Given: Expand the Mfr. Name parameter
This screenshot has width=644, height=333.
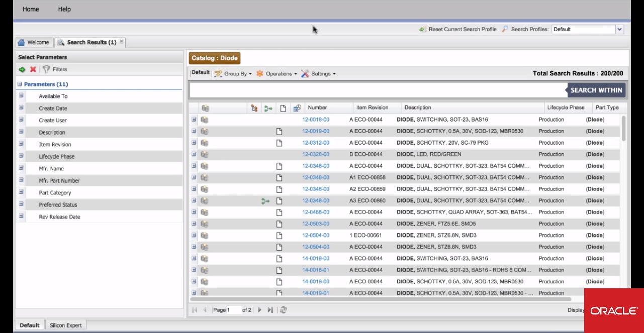Looking at the screenshot, I should 21,168.
